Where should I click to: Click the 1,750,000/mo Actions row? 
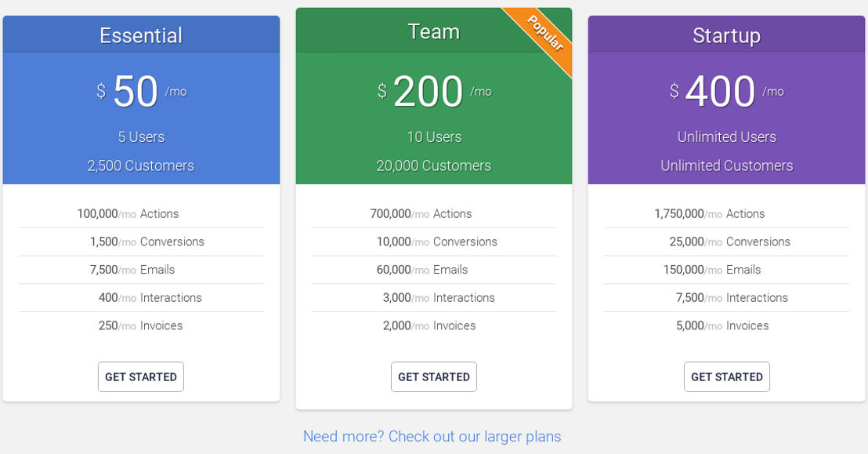[x=726, y=214]
